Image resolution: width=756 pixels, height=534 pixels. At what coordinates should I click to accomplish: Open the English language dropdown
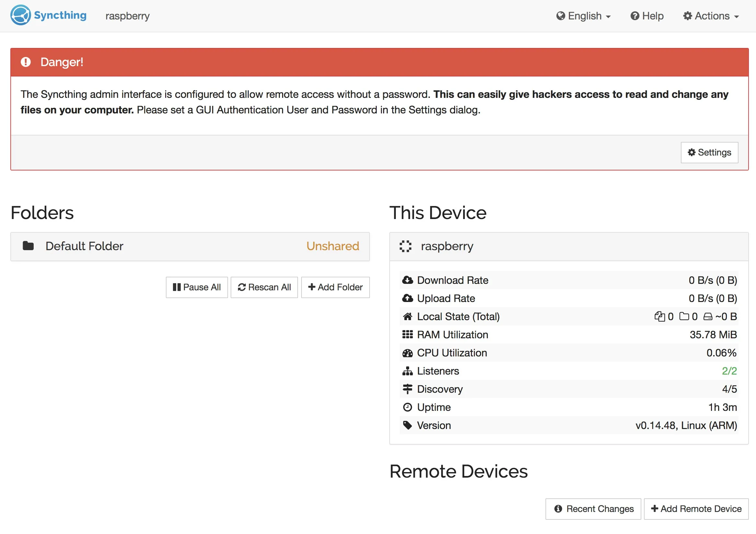[583, 16]
